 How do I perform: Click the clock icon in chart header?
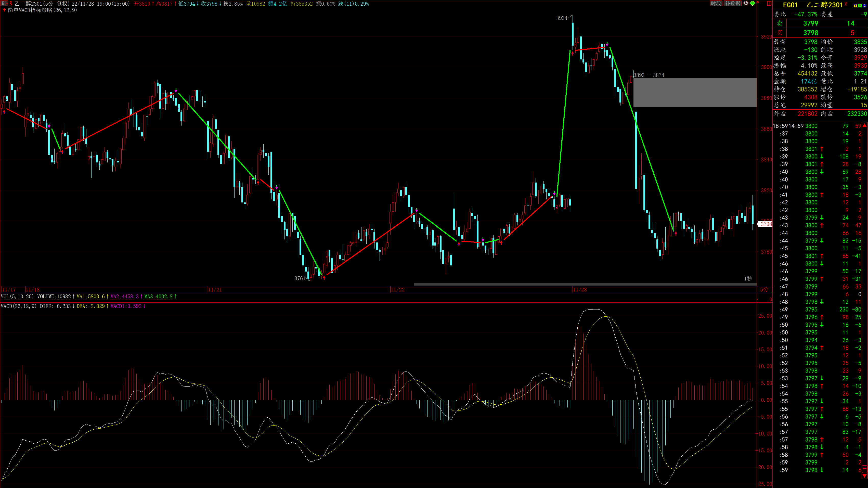pos(746,3)
